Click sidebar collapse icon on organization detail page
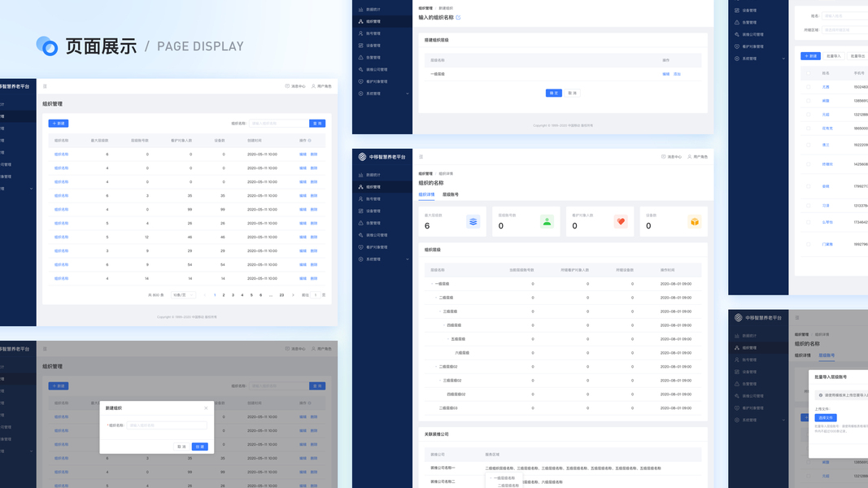868x488 pixels. point(421,157)
